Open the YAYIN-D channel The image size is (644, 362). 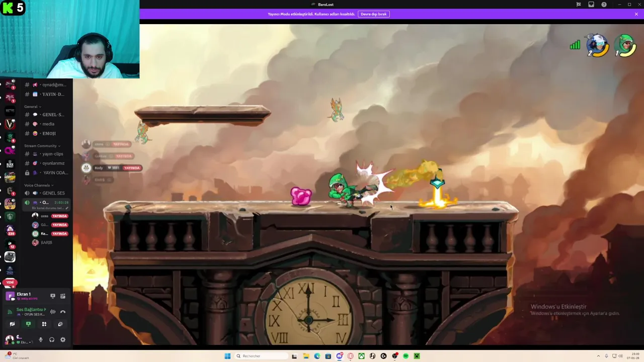[x=46, y=94]
